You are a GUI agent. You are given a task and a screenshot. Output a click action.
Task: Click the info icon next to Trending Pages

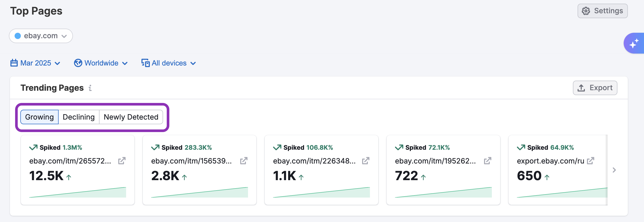click(x=90, y=88)
